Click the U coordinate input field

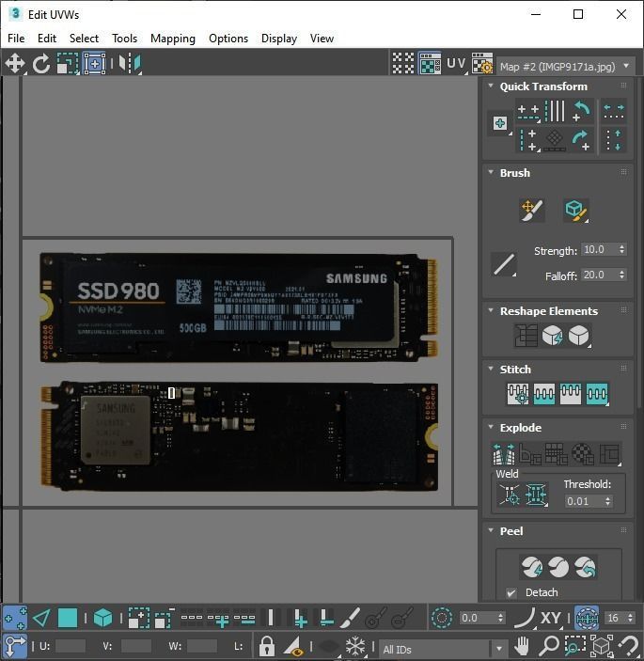click(70, 646)
